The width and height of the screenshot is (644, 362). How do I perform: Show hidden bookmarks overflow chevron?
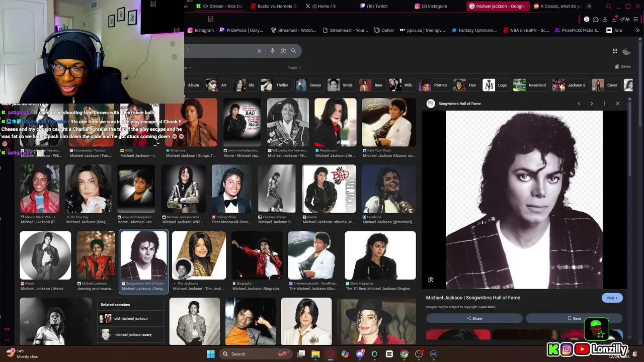[x=638, y=30]
